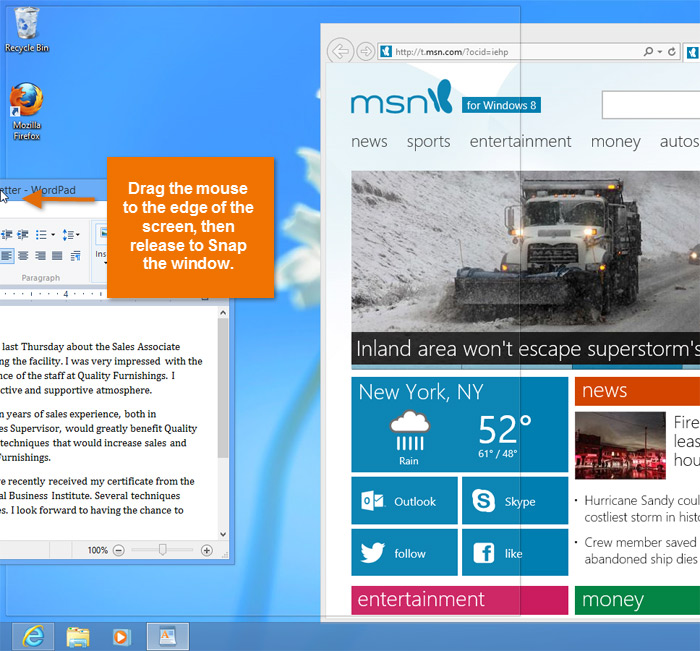The height and width of the screenshot is (651, 700).
Task: Click the 'for Windows 8' badge
Action: tap(501, 105)
